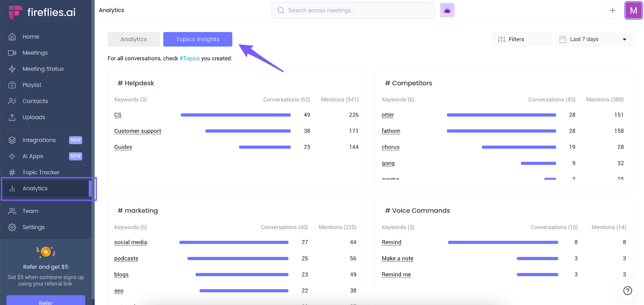Click the Customer support keyword
Image resolution: width=644 pixels, height=305 pixels.
point(138,131)
